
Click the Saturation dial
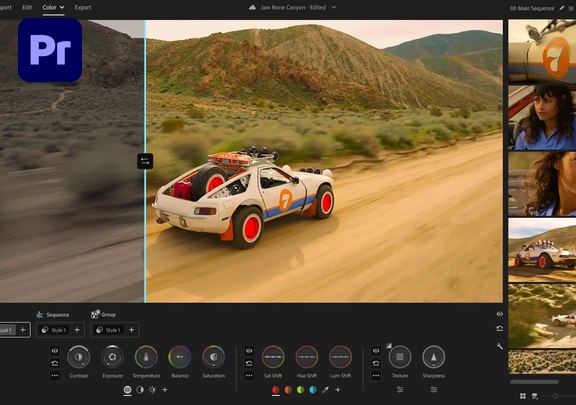click(214, 357)
